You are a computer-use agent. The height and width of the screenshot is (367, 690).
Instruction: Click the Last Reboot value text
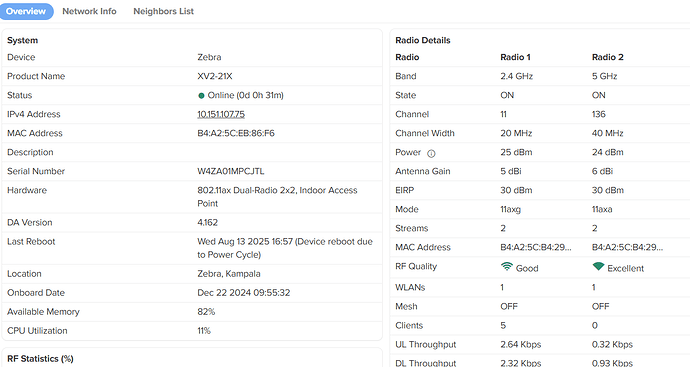click(x=285, y=248)
